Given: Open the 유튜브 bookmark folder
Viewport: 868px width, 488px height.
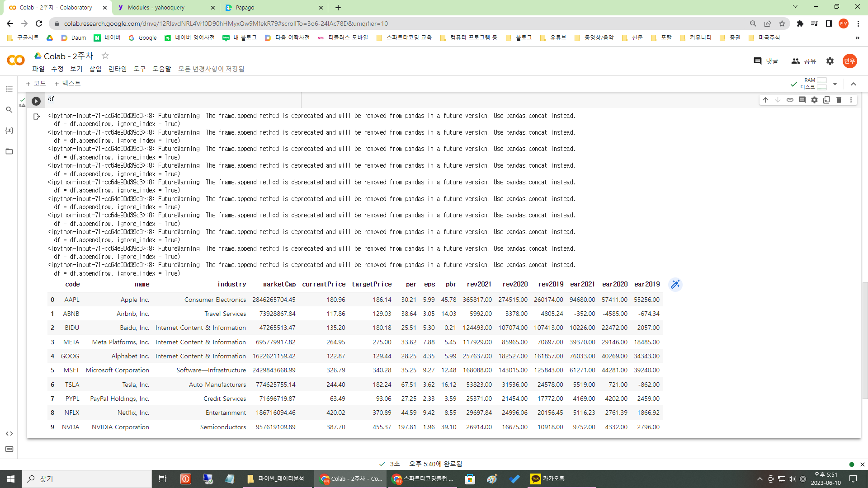Looking at the screenshot, I should coord(553,38).
